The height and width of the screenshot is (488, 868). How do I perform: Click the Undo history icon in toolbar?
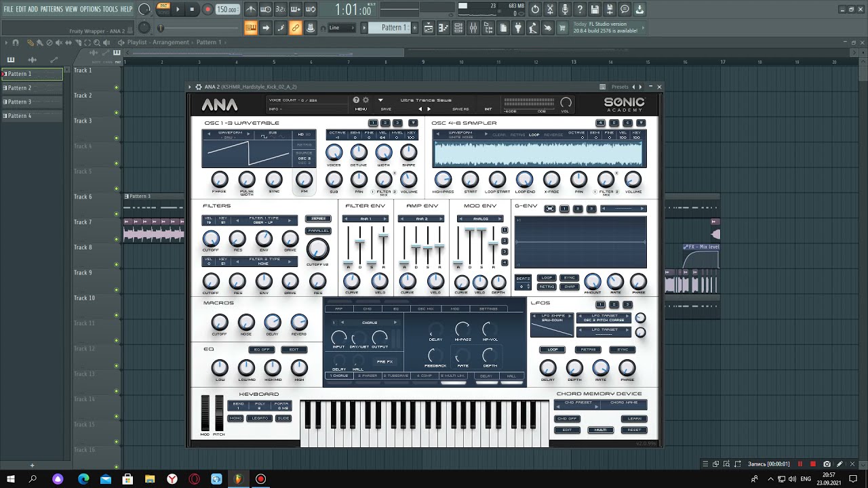(535, 9)
